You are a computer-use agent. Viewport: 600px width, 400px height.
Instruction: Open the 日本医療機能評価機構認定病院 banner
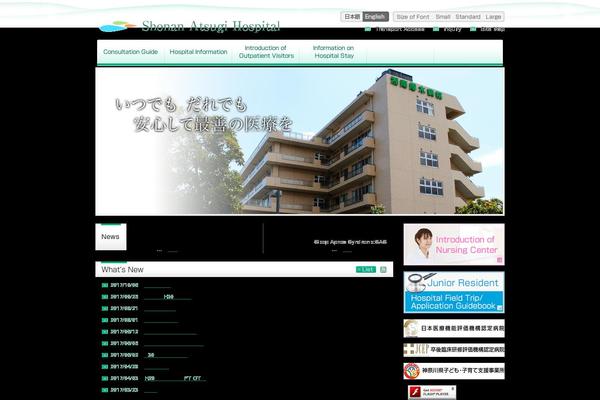tap(454, 328)
